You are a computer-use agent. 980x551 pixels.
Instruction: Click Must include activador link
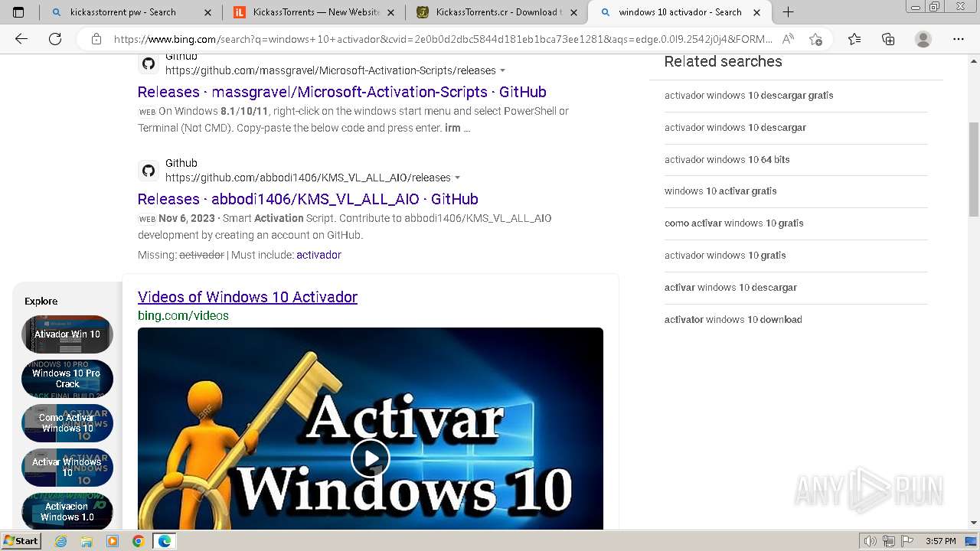pyautogui.click(x=318, y=255)
